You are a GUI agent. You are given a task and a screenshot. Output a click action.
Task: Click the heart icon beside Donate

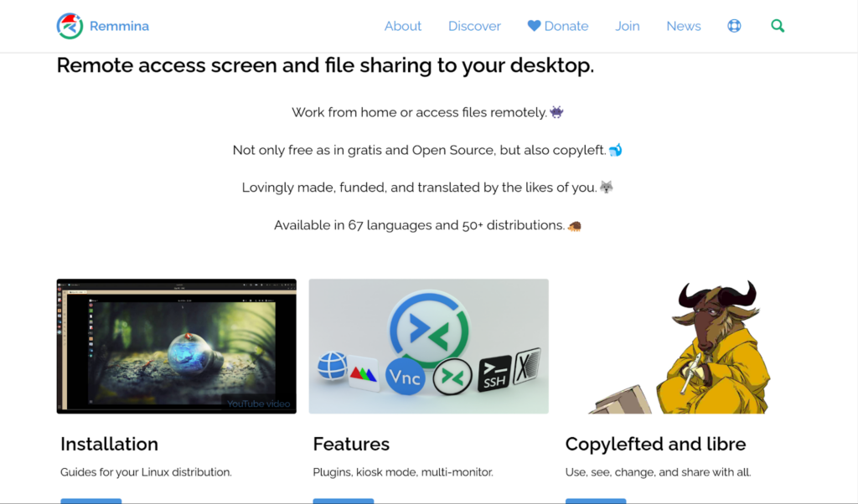click(x=534, y=26)
